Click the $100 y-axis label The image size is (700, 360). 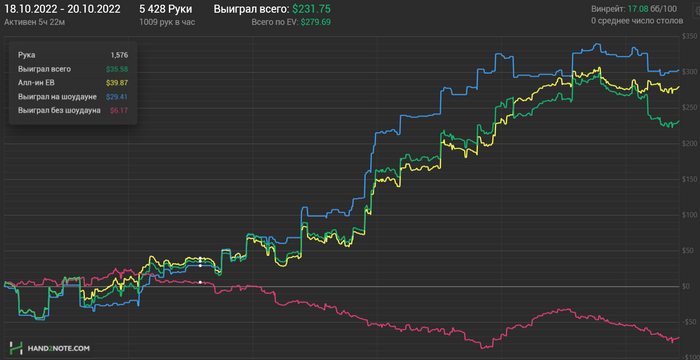[x=690, y=215]
